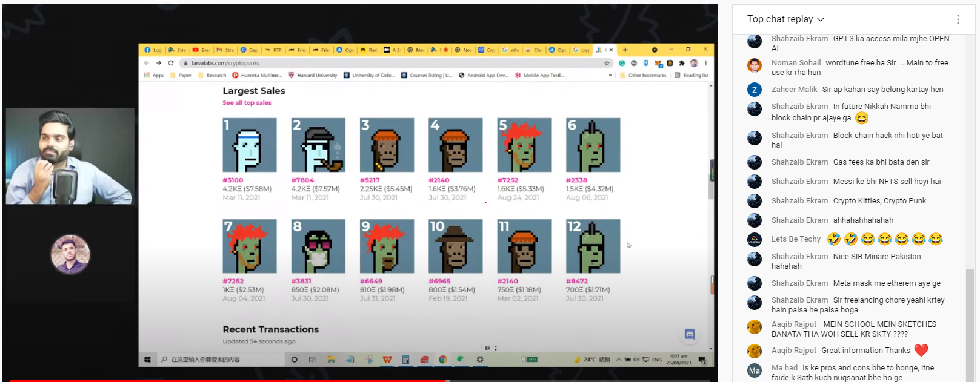Show hidden system tray icons
Screen dimensions: 980x382
[619, 360]
